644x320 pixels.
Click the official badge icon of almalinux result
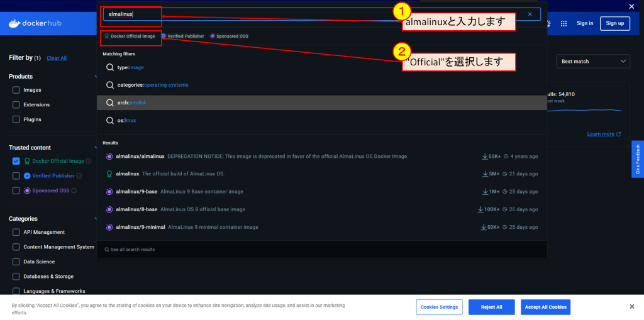[109, 174]
